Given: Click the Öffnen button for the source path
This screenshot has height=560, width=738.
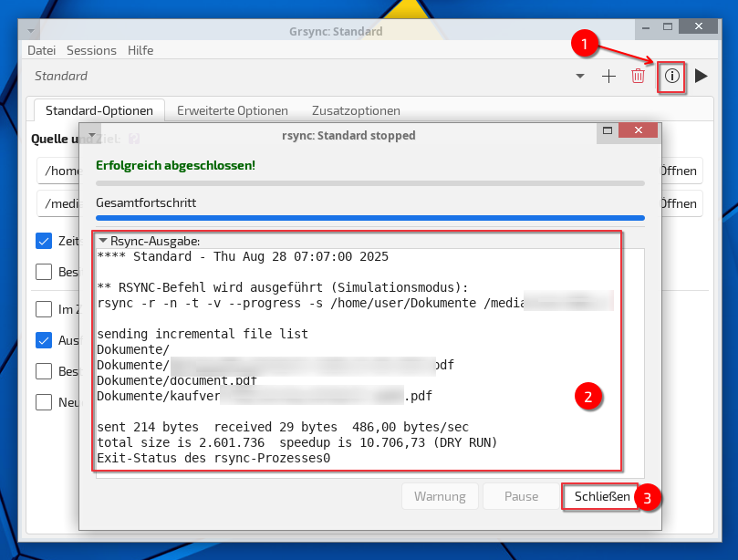Looking at the screenshot, I should pos(681,171).
